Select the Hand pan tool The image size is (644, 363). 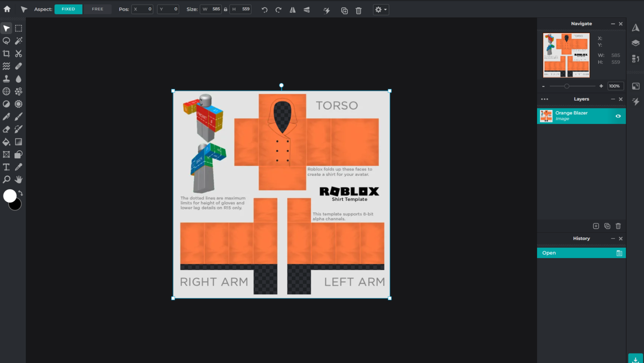coord(19,179)
